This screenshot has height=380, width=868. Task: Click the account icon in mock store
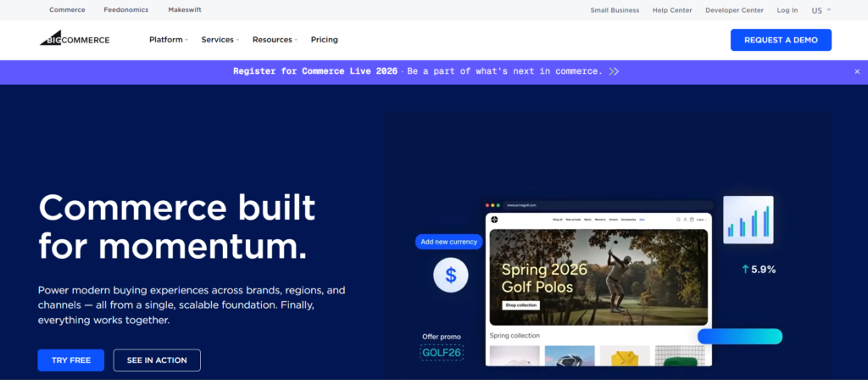tap(685, 220)
